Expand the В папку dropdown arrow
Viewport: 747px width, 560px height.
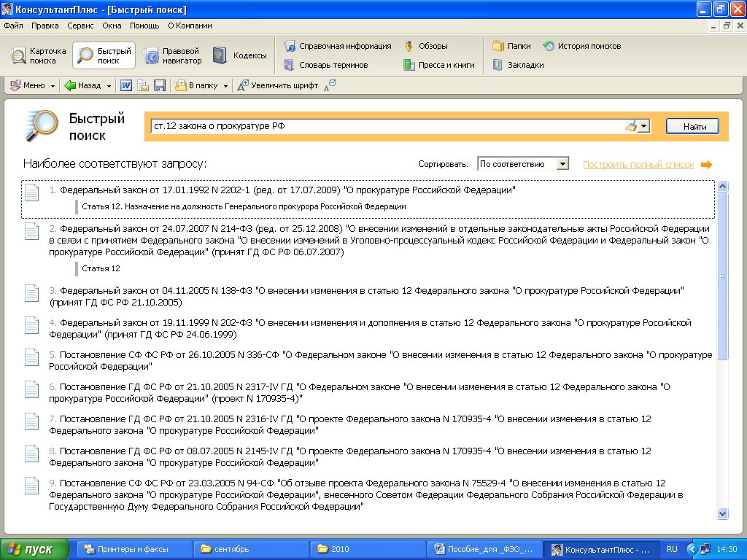pyautogui.click(x=225, y=86)
